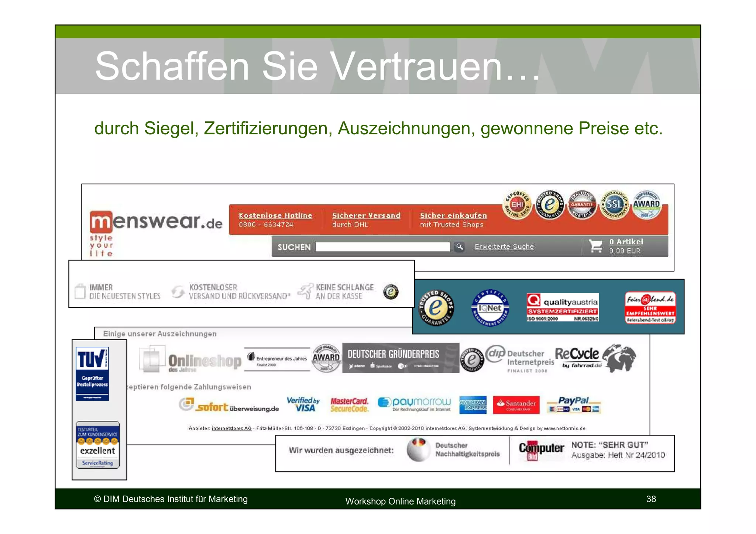Click the Shop Usability Award seal in the Auszeichnungen row

(326, 358)
